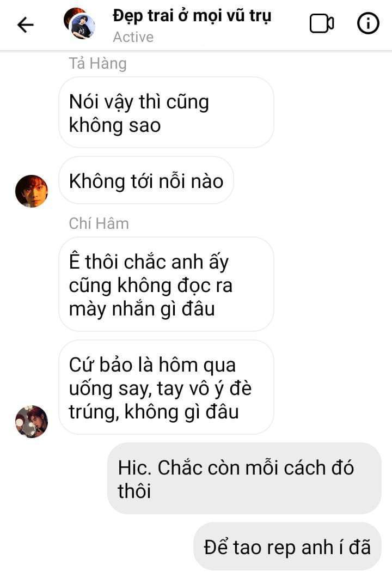Tap 'thôi' line of the gray sent bubble
392x577 pixels.
click(x=134, y=491)
